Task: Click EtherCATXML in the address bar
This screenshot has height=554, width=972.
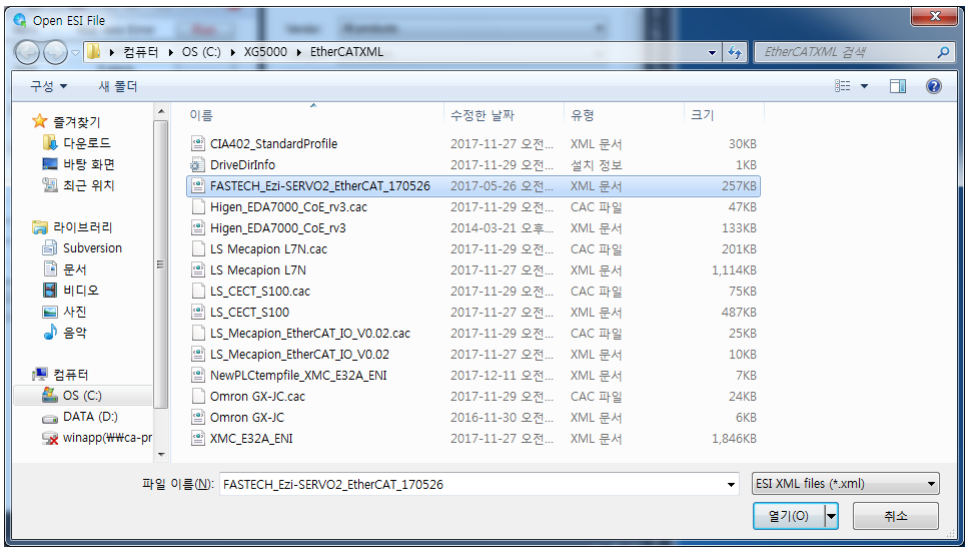Action: coord(347,52)
